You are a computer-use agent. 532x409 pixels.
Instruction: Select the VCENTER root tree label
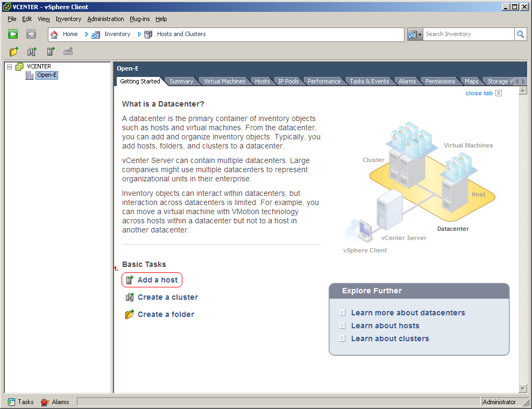(x=39, y=66)
